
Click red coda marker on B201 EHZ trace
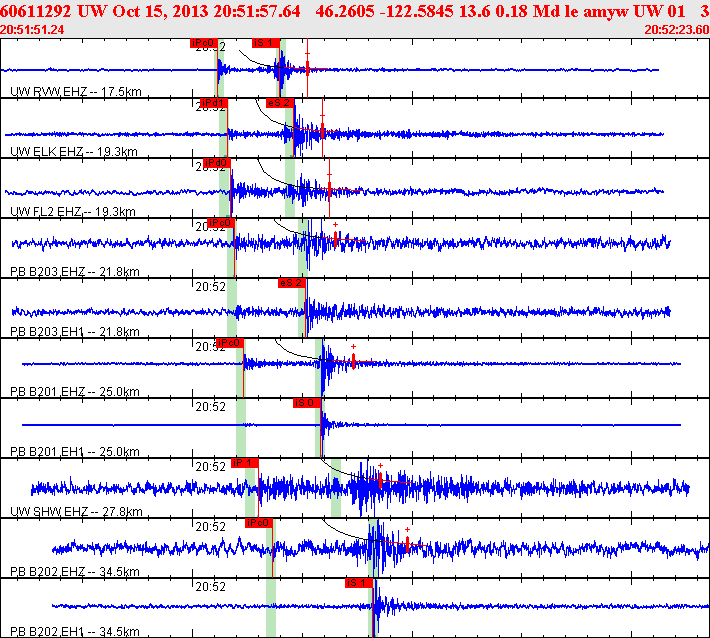[353, 361]
